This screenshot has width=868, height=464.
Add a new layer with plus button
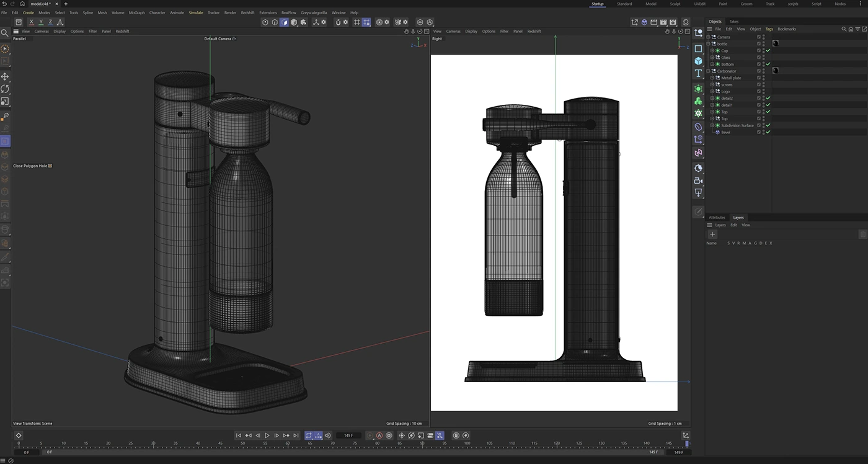(712, 234)
